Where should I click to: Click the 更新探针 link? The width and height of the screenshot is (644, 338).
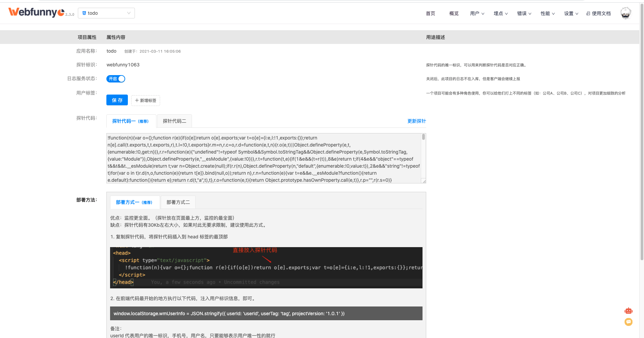click(x=416, y=121)
